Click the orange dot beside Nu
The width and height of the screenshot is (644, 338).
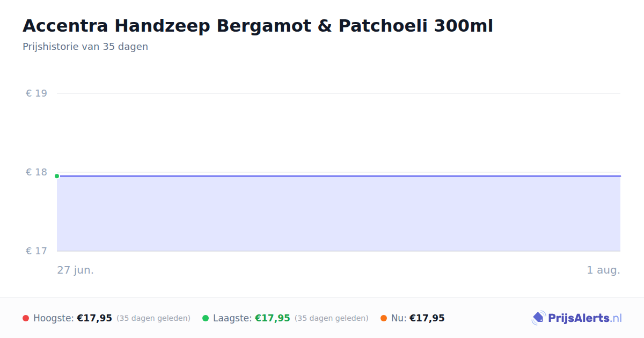pyautogui.click(x=384, y=318)
